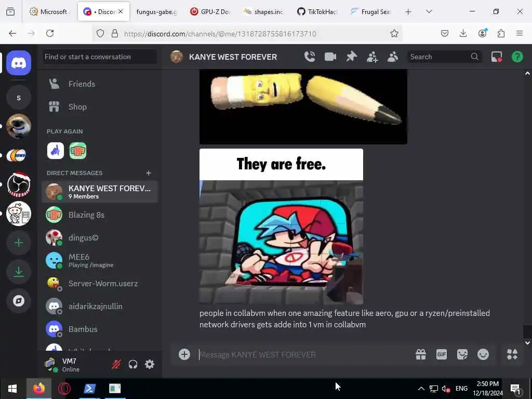Screen dimensions: 532x399
Task: Open the OBS server with Santa hat
Action: coord(19,184)
